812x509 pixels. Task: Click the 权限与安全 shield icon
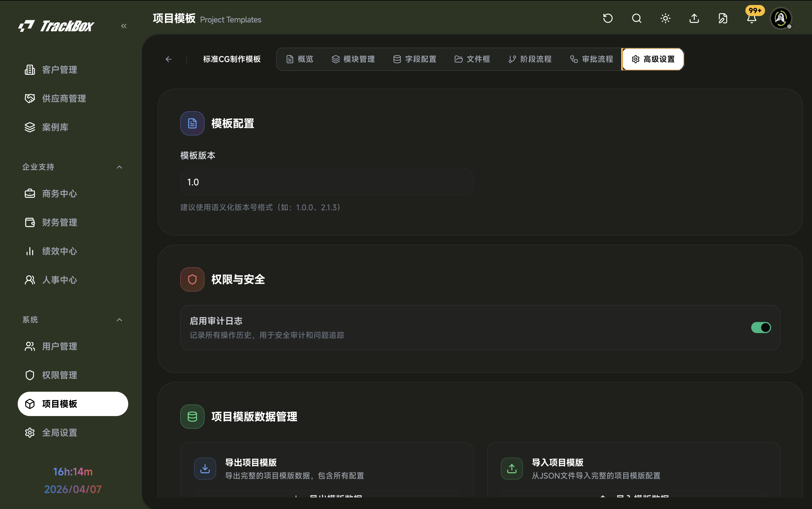[x=192, y=279]
